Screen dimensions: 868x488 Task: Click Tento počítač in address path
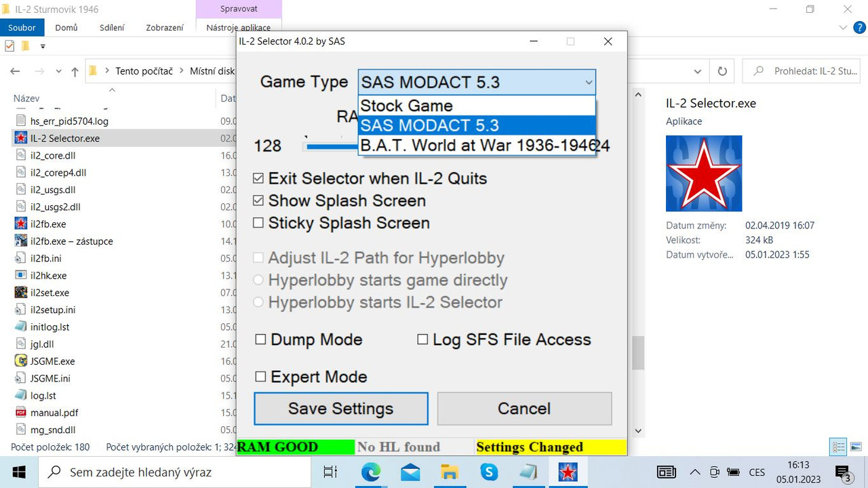coord(144,71)
